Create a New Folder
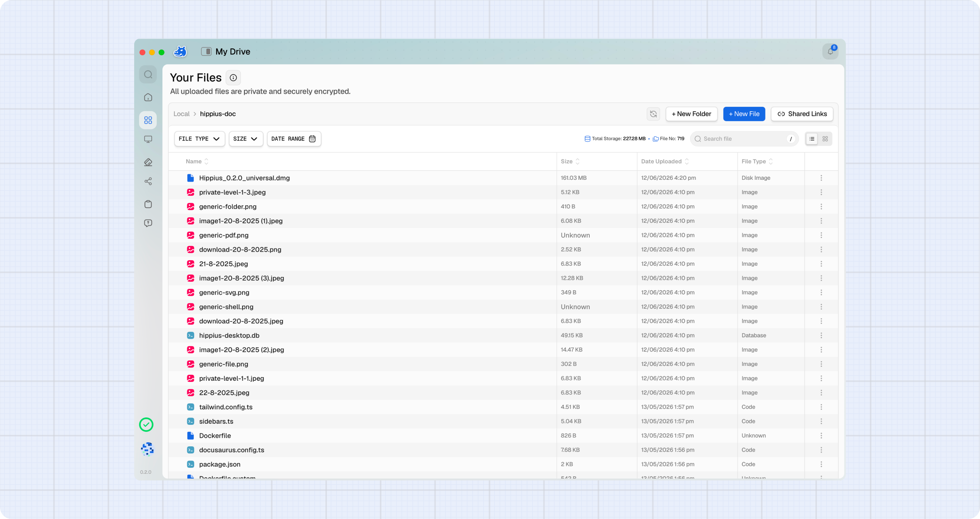Screen dimensions: 980x519 pyautogui.click(x=691, y=114)
